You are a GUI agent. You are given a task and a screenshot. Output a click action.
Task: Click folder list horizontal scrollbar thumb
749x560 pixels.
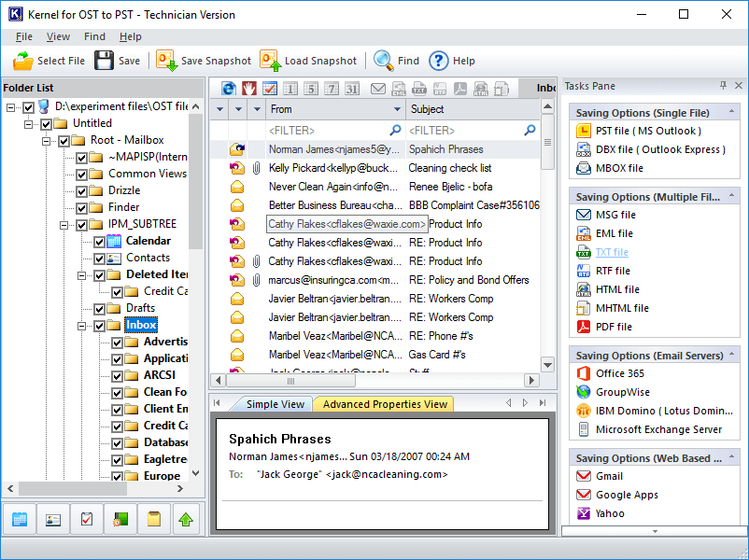click(72, 488)
